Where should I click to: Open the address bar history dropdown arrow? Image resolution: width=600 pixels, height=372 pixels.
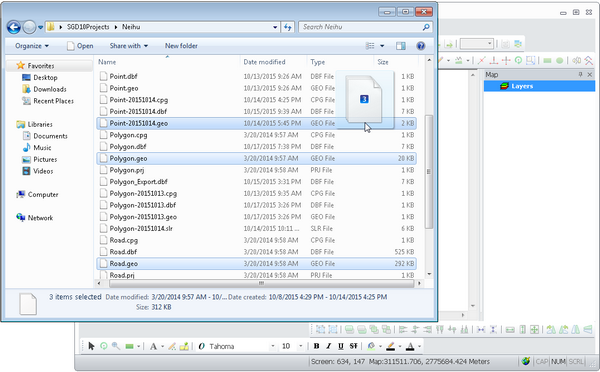click(x=275, y=27)
